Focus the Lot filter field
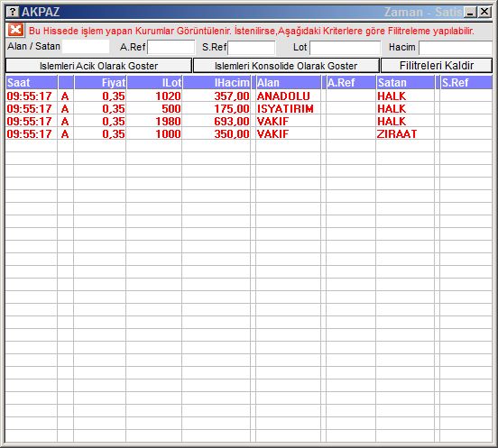This screenshot has height=448, width=498. tap(345, 48)
